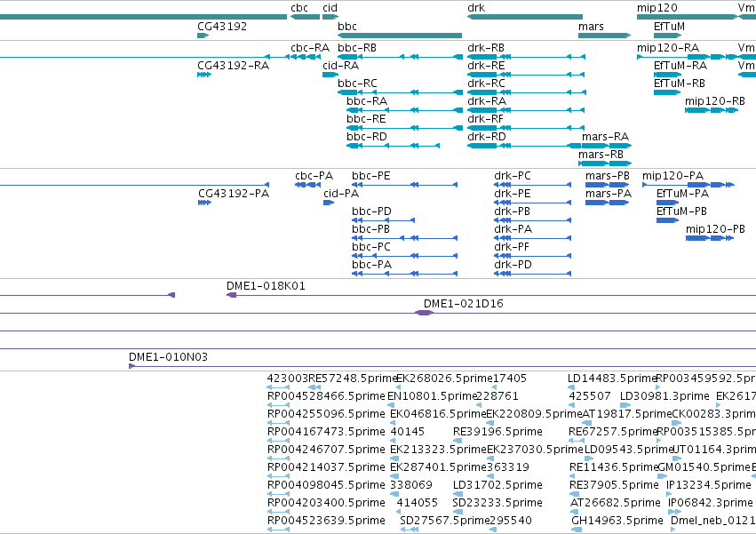
Task: Click EST LD31702.5prime
Action: pyautogui.click(x=497, y=486)
